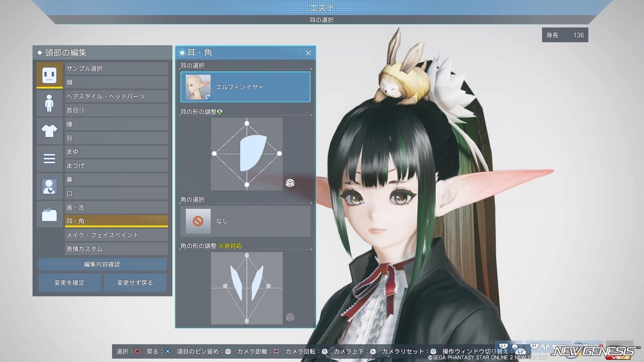Click bottom handle of ear shape diamond
This screenshot has width=644, height=362.
click(x=247, y=185)
